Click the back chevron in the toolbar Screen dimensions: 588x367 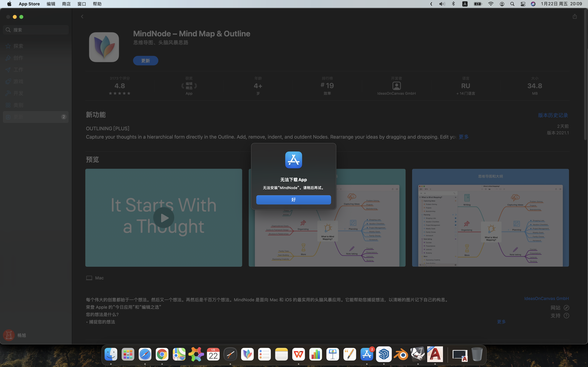(82, 17)
